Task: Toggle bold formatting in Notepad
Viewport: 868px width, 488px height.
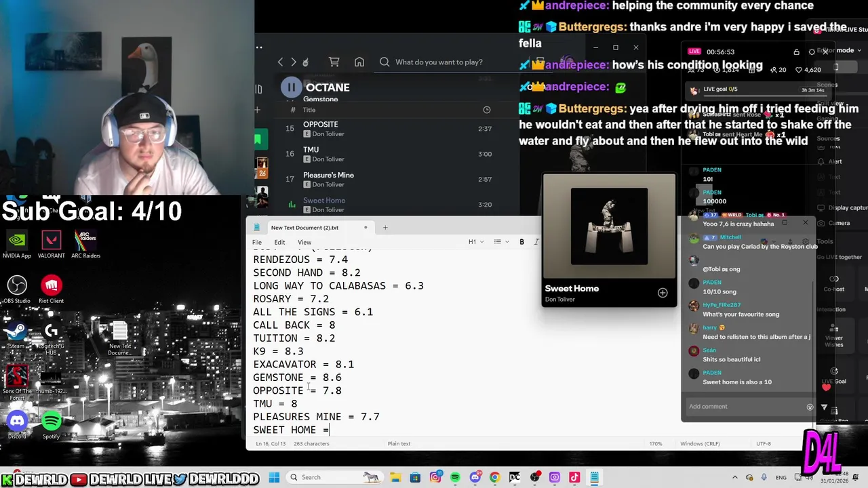Action: pos(521,242)
